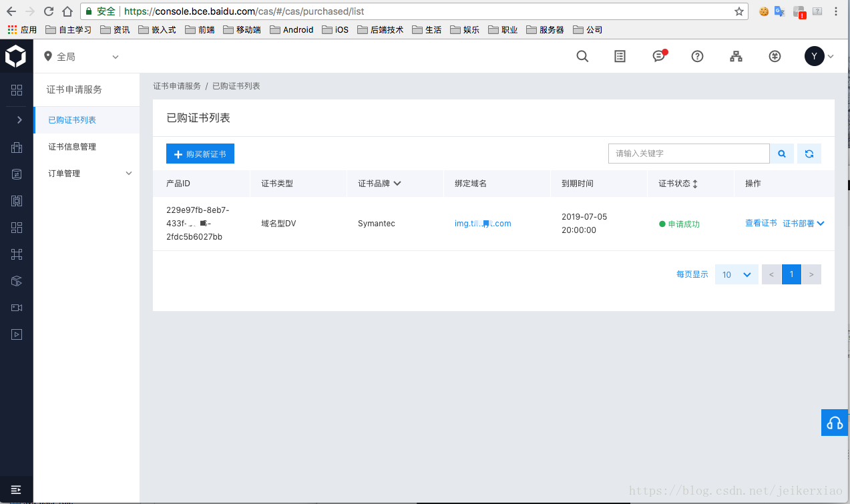The height and width of the screenshot is (504, 850).
Task: Bookmark this page with the star icon
Action: point(739,11)
